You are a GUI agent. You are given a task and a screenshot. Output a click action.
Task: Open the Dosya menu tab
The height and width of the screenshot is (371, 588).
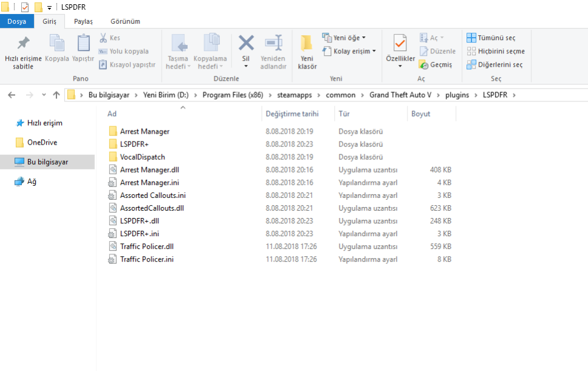17,21
